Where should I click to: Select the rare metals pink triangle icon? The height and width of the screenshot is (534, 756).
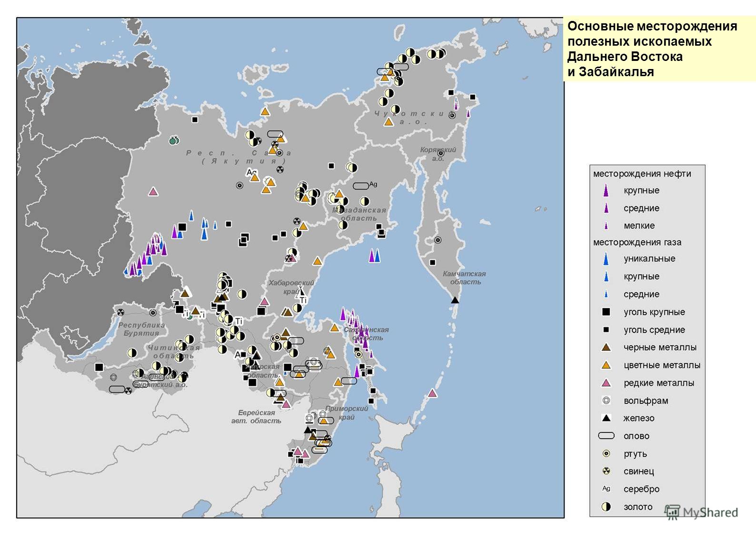606,383
